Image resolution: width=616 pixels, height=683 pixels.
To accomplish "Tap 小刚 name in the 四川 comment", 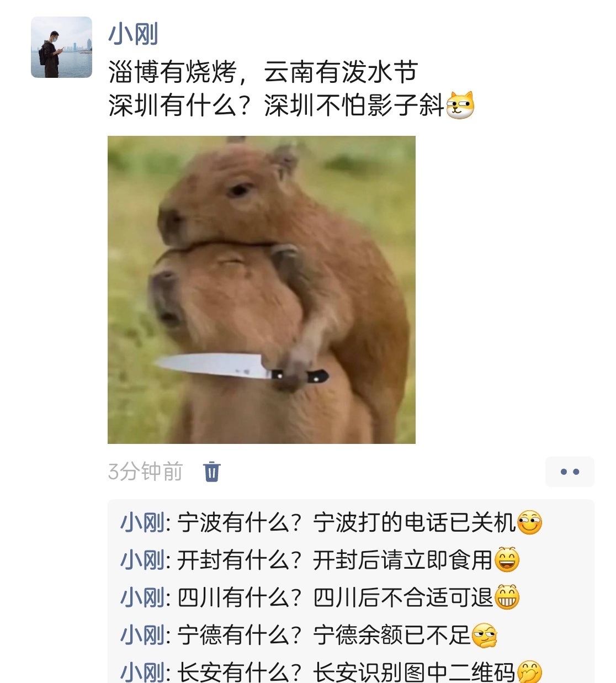I will 142,597.
